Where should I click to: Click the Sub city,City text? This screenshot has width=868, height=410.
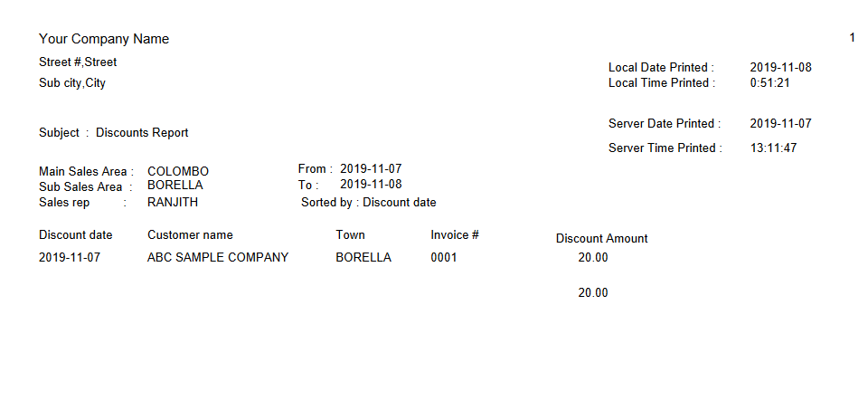[x=72, y=83]
